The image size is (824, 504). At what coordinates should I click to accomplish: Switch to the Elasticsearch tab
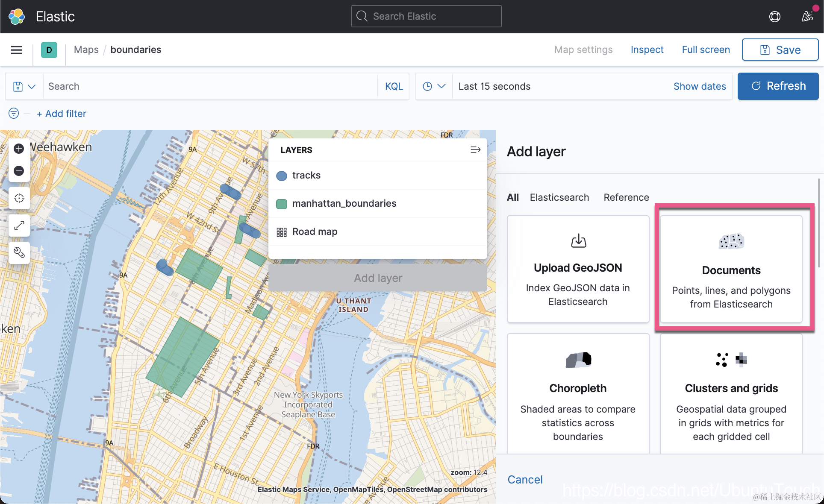tap(559, 197)
